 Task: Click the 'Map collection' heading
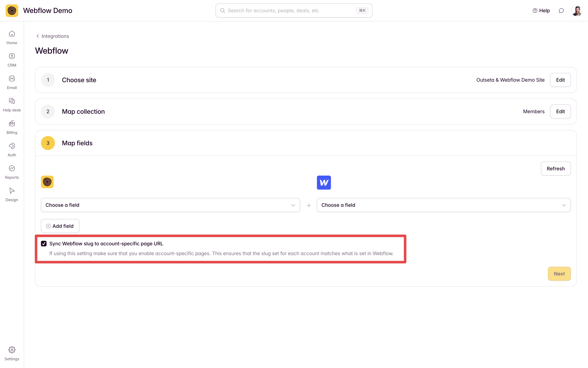83,111
